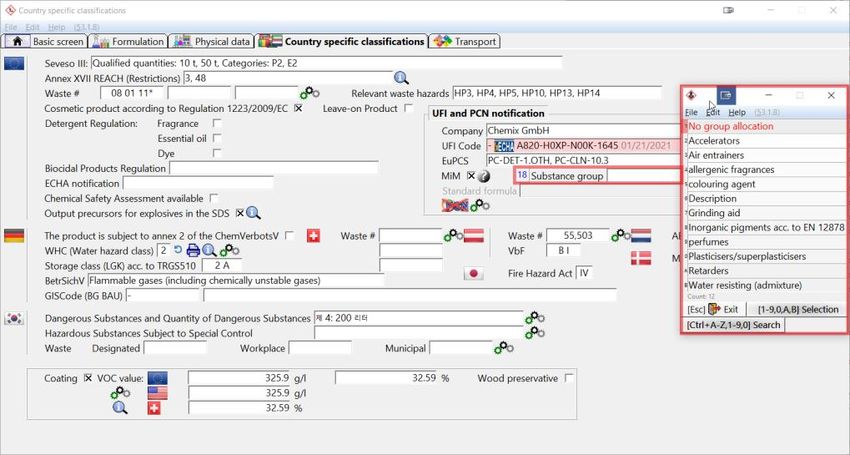This screenshot has height=455, width=850.
Task: Click the magnifier icon in VOC section
Action: point(120,408)
